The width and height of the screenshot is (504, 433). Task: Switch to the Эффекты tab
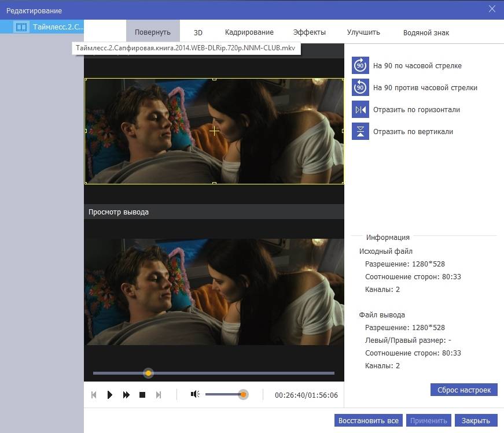pos(309,32)
